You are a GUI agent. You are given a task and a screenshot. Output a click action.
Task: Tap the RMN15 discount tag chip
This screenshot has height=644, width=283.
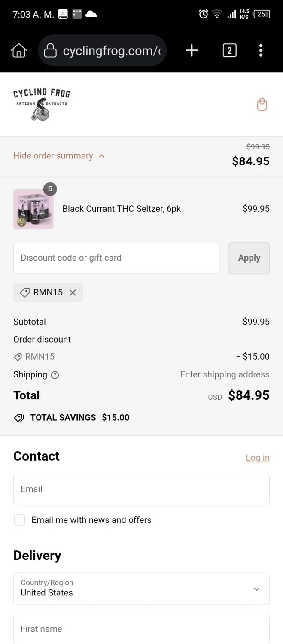[x=43, y=292]
